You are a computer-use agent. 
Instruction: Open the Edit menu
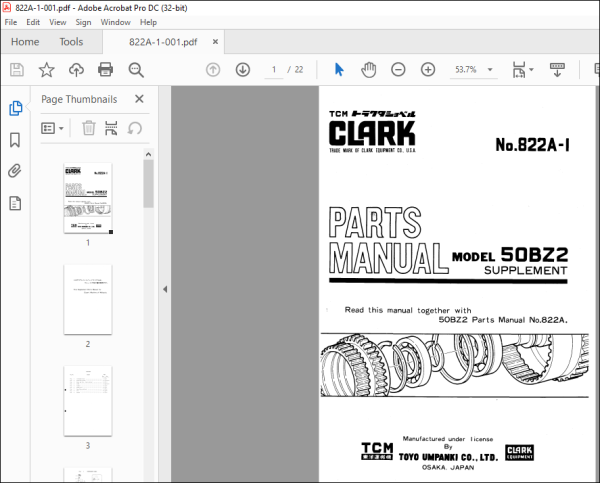click(33, 22)
